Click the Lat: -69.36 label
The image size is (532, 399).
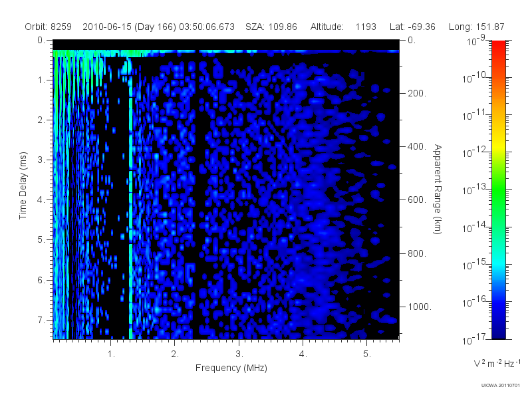412,27
